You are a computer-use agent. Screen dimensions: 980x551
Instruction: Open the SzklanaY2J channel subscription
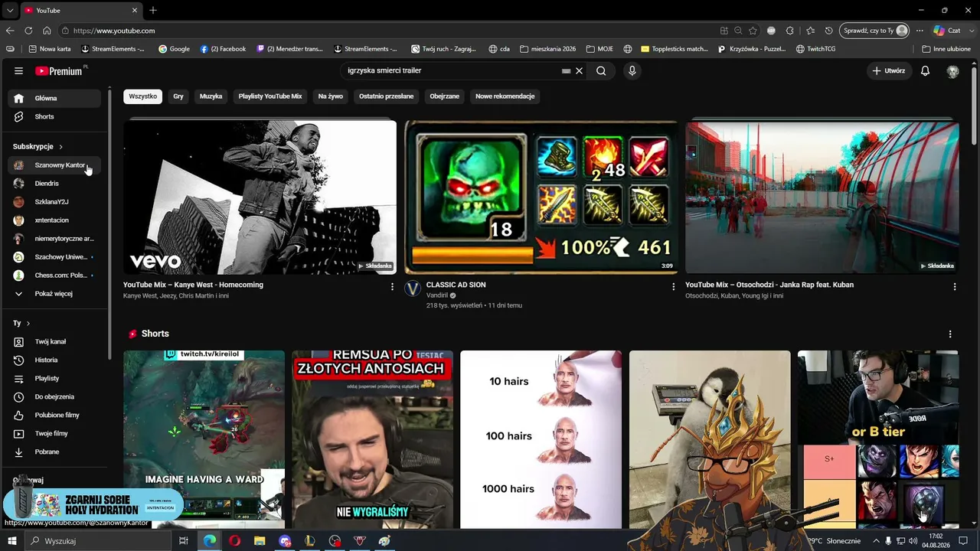tap(54, 202)
